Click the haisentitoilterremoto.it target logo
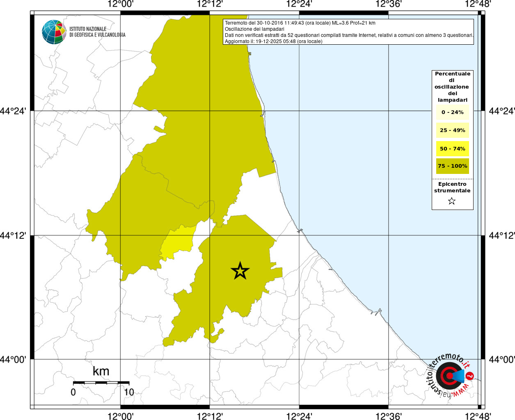The width and height of the screenshot is (515, 420). click(x=450, y=376)
